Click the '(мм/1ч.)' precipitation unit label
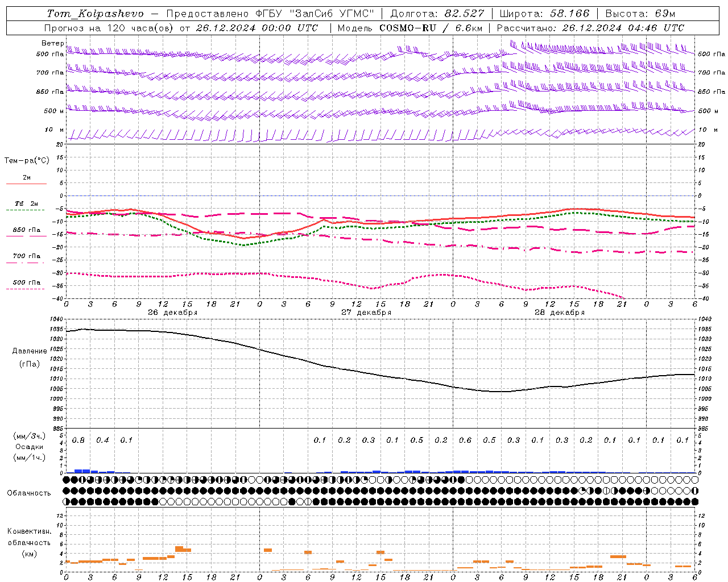Image resolution: width=728 pixels, height=582 pixels. tap(29, 458)
